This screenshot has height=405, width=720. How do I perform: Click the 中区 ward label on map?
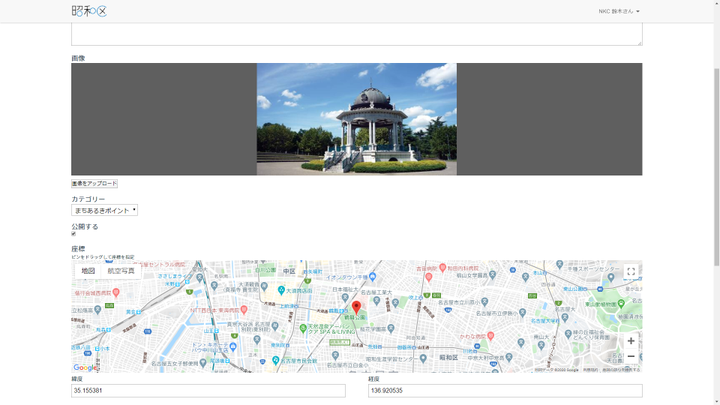[289, 271]
